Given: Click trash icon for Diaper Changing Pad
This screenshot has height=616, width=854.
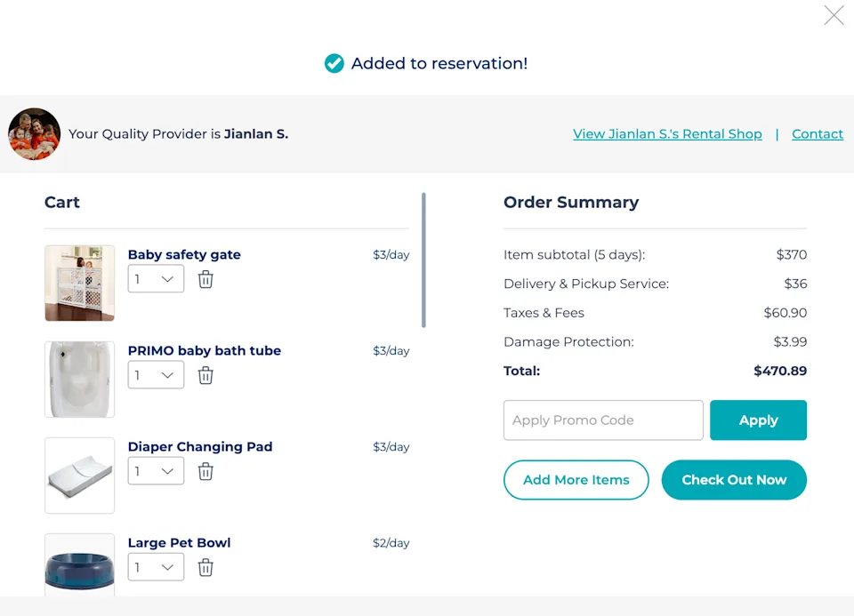Looking at the screenshot, I should [x=205, y=471].
